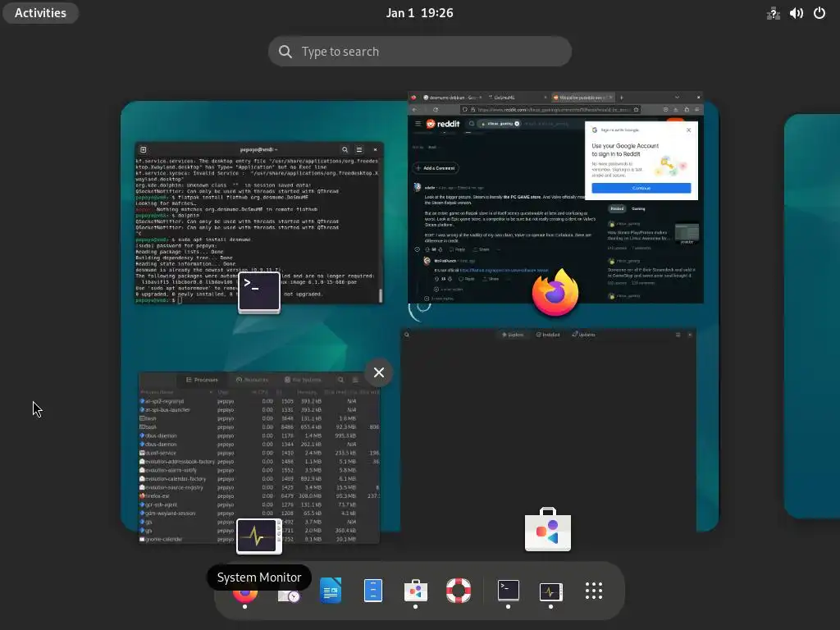840x630 pixels.
Task: Select the DeSmuME tab in Firefox
Action: coord(518,98)
